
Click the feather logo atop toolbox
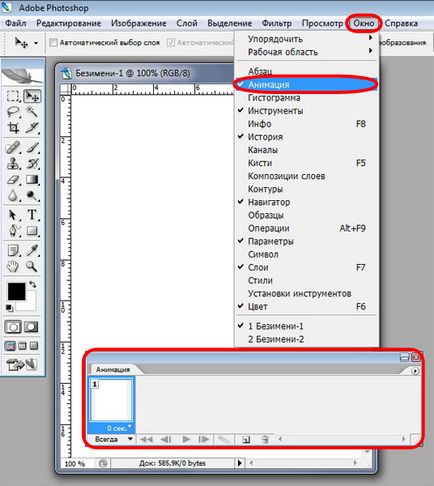point(23,76)
